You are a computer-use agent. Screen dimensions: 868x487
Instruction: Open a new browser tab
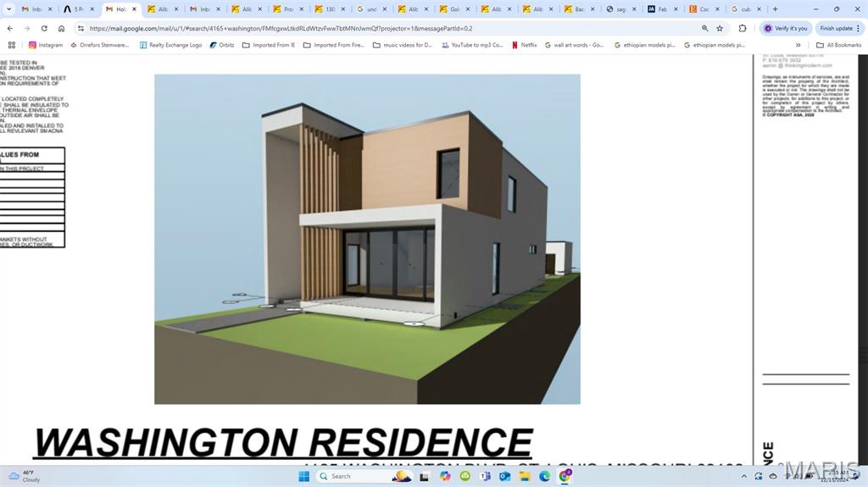[x=775, y=8]
